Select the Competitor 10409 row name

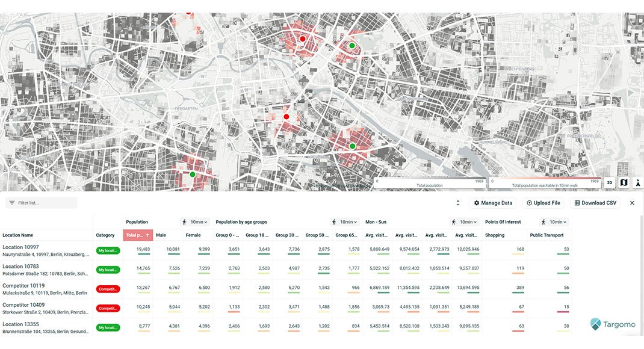(x=23, y=305)
